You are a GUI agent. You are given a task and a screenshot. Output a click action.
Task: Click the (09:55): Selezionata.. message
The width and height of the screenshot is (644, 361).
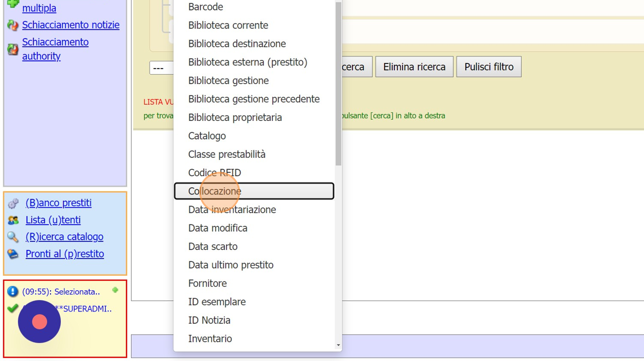[61, 291]
